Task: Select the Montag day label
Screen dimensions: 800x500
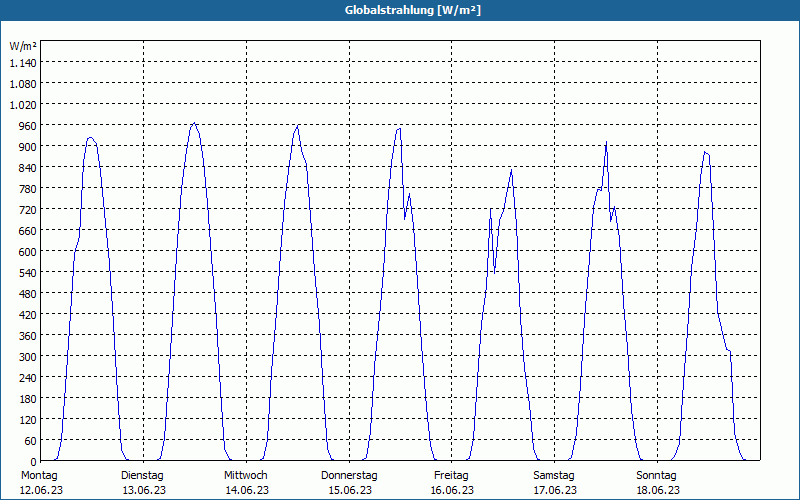Action: pyautogui.click(x=39, y=476)
